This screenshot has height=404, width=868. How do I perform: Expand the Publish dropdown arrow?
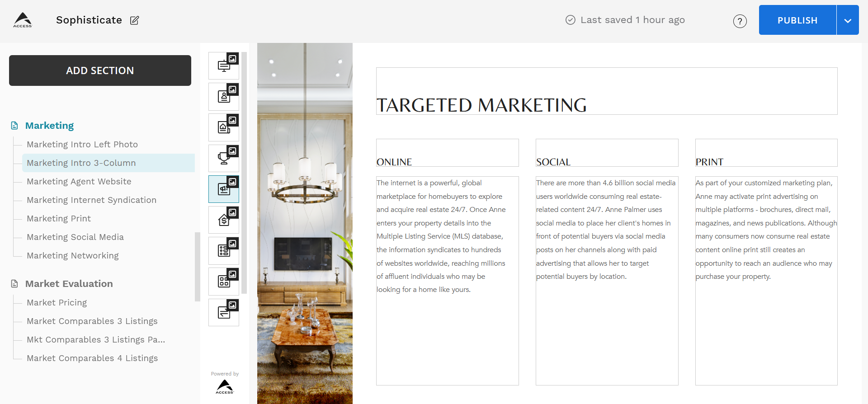tap(848, 20)
